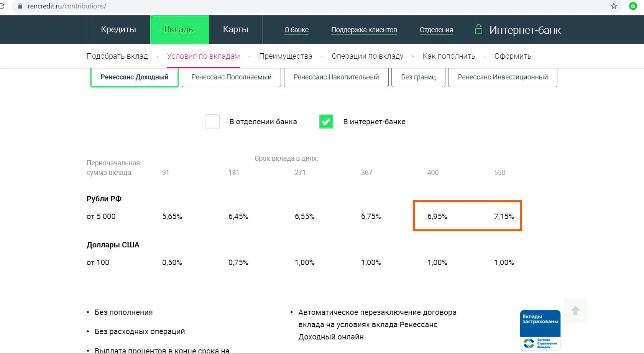The image size is (644, 354).
Task: Click the 367 days term header
Action: (367, 173)
